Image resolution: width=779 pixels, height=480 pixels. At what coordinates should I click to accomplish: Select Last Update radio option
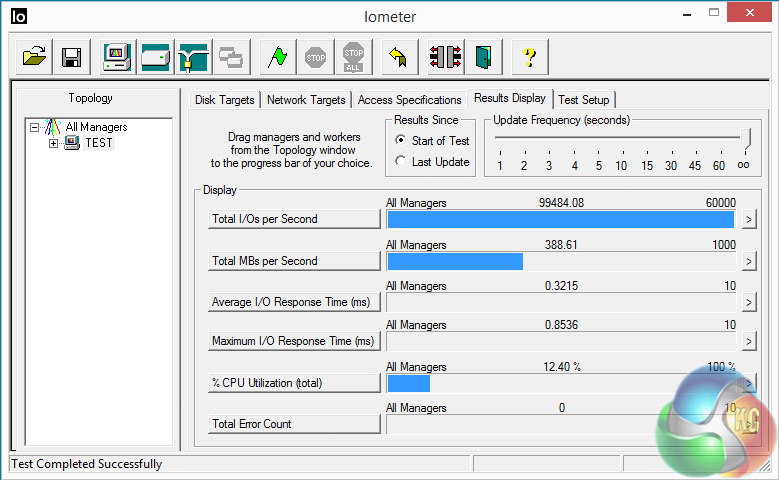point(400,161)
